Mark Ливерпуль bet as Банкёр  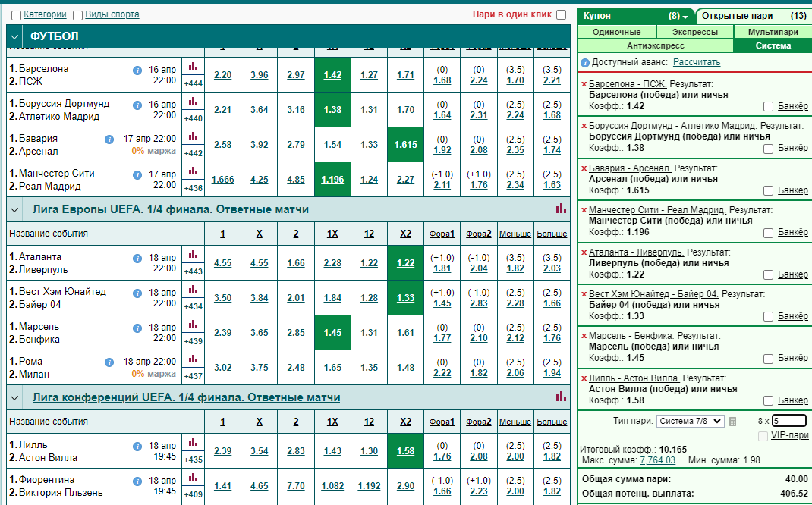point(769,274)
